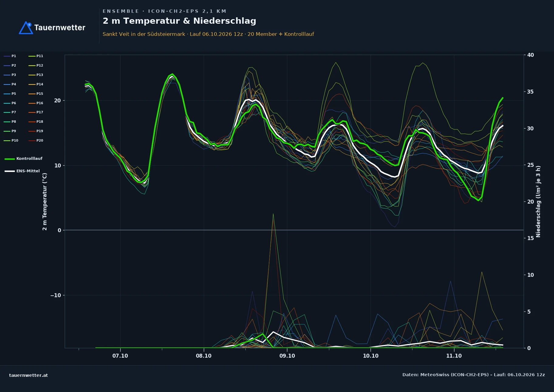The height and width of the screenshot is (392, 554).
Task: Click P9 in the legend
Action: pyautogui.click(x=10, y=131)
